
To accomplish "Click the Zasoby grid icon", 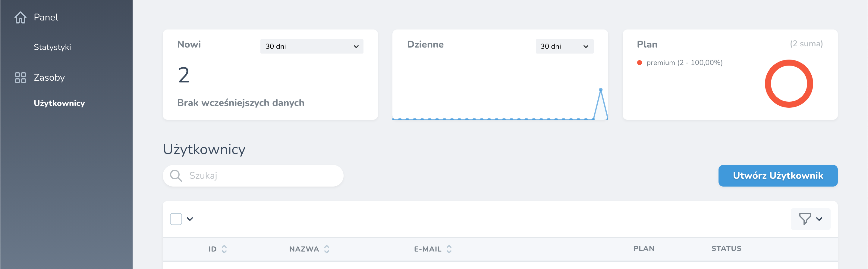I will [20, 78].
